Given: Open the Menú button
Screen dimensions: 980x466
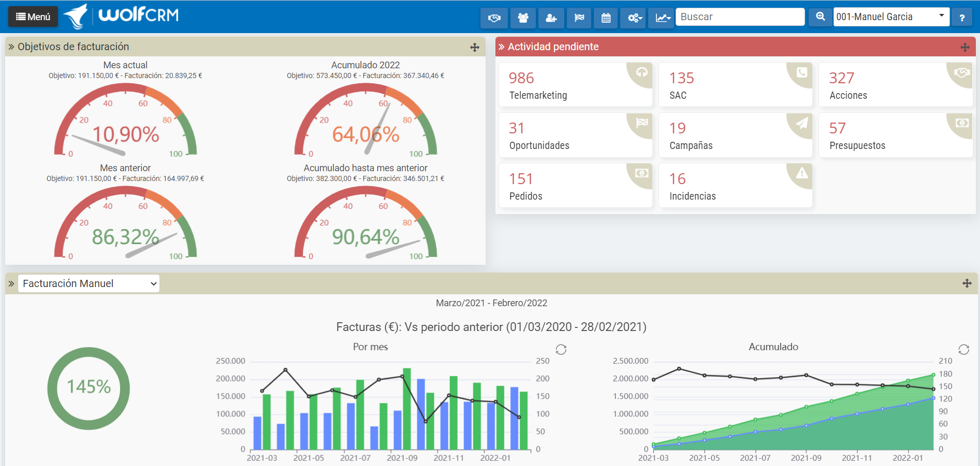Looking at the screenshot, I should 33,17.
